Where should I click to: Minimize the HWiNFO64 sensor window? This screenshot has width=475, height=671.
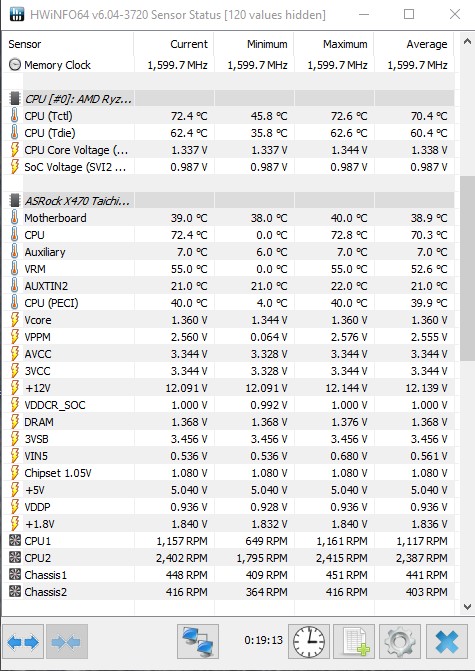coord(364,14)
